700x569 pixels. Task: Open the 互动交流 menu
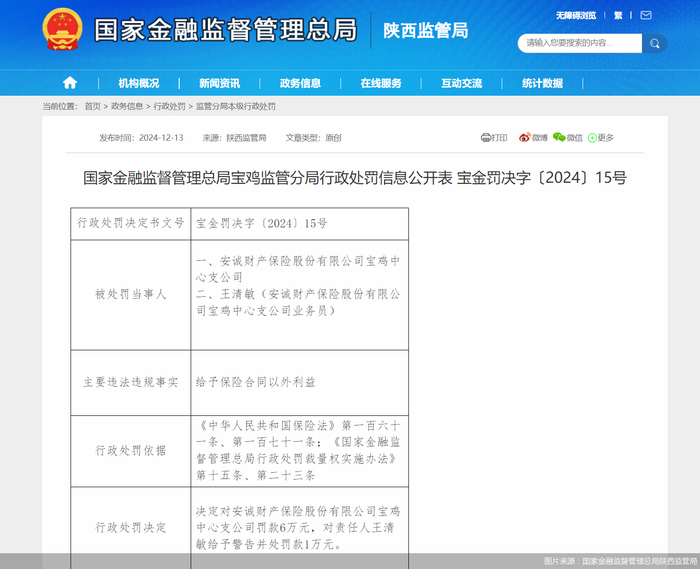[462, 83]
